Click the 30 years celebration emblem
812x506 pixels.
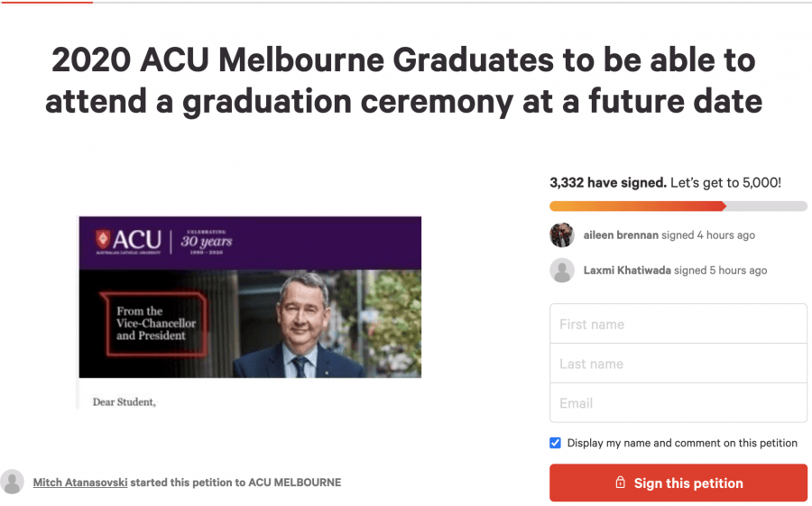pyautogui.click(x=206, y=242)
